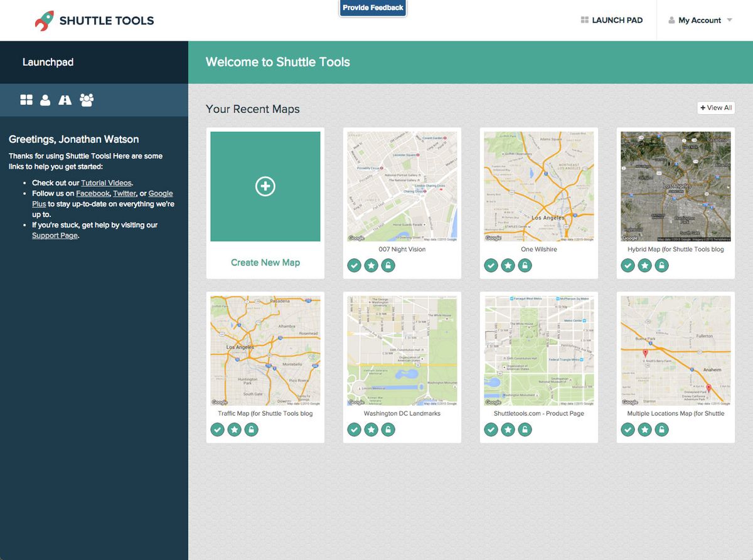Star the 007 Night Vision map
Viewport: 753px width, 560px height.
(371, 265)
